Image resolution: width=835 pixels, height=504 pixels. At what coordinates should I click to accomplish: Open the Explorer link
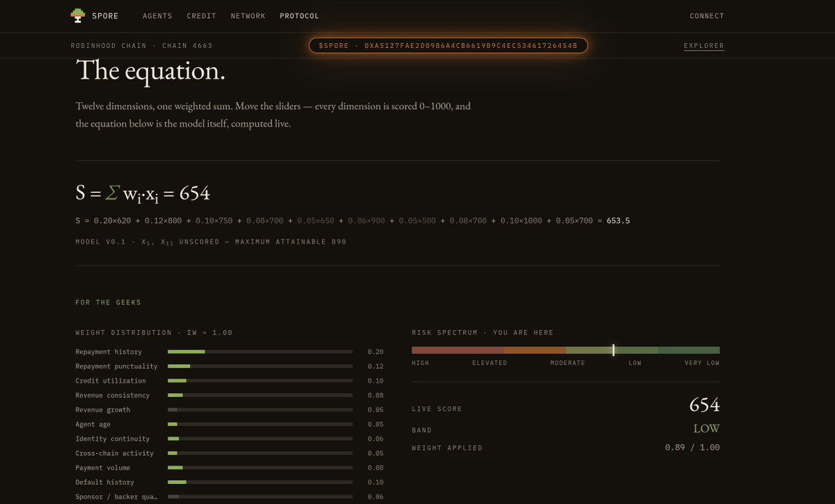click(704, 46)
